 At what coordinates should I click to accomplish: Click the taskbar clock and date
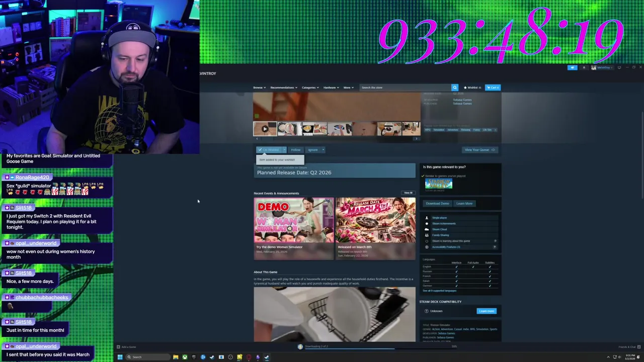(630, 357)
